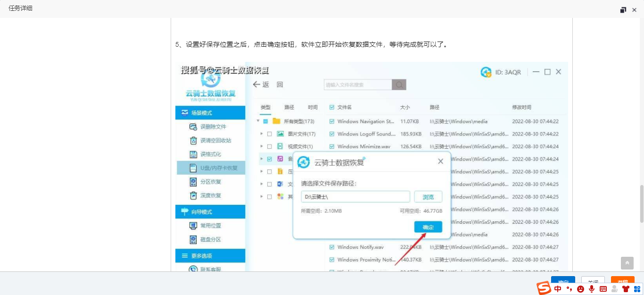Viewport: 644px width, 295px height.
Task: Click the Sogou S logo icon
Action: (545, 288)
